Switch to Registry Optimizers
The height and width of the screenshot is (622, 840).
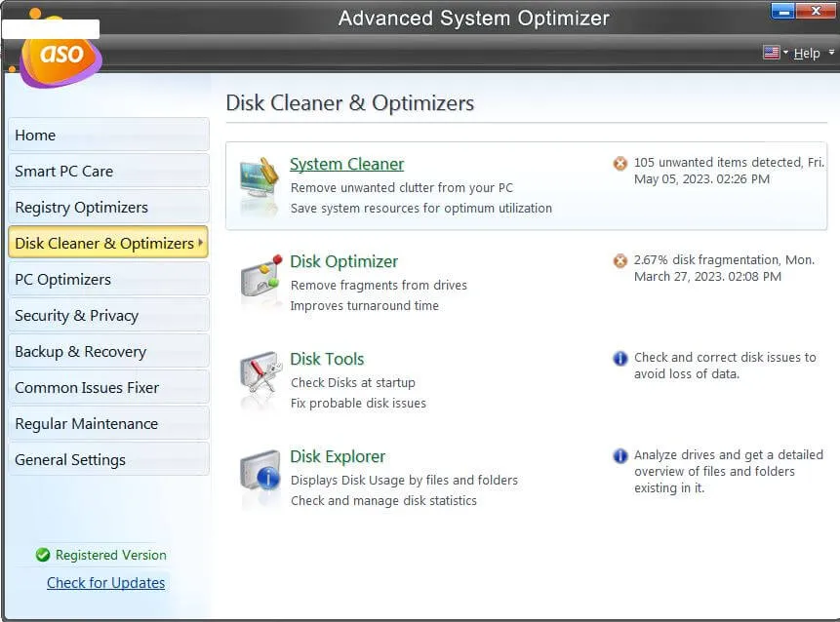click(x=108, y=207)
